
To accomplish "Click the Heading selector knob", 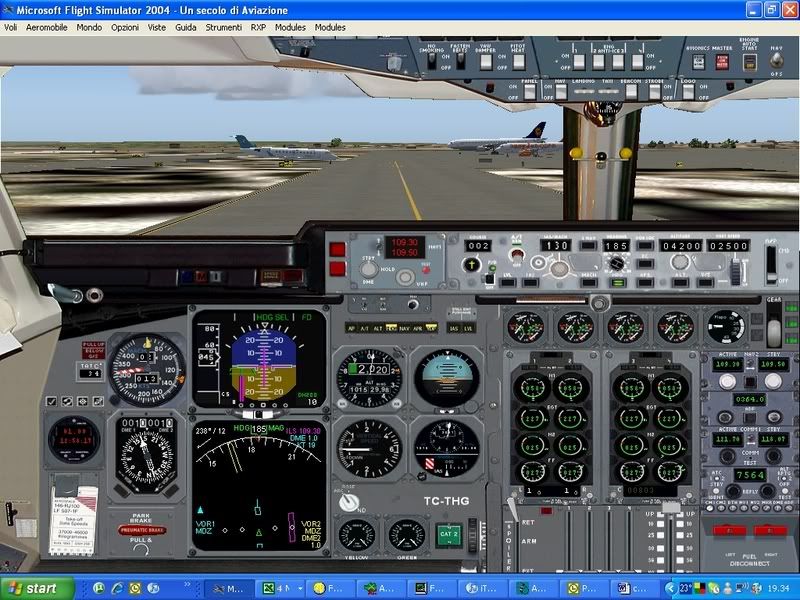I will click(x=616, y=264).
